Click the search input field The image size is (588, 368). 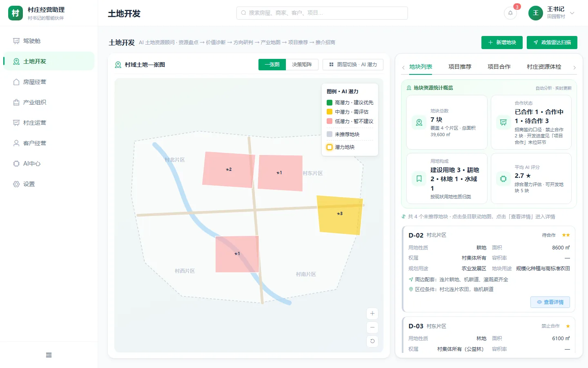click(x=322, y=13)
